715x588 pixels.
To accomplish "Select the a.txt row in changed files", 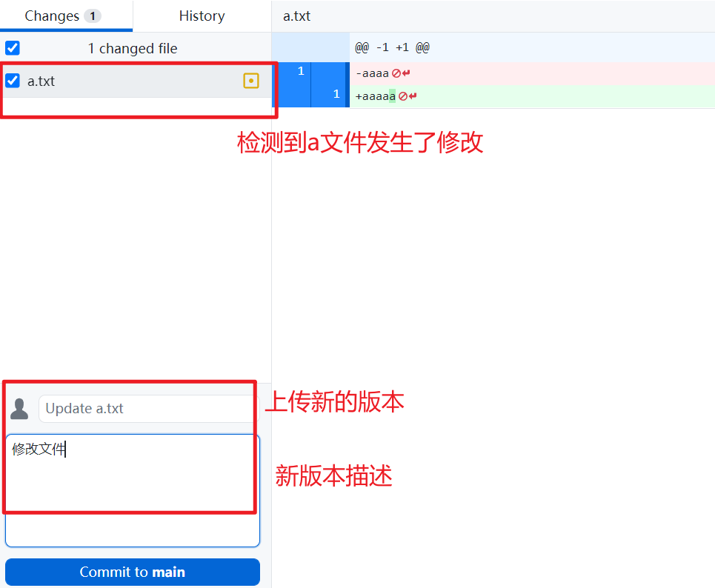I will tap(133, 81).
